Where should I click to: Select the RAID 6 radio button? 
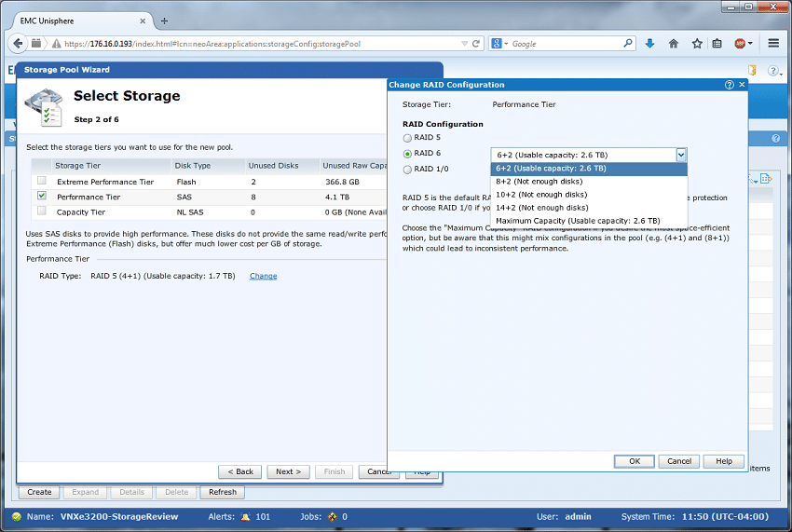coord(407,154)
